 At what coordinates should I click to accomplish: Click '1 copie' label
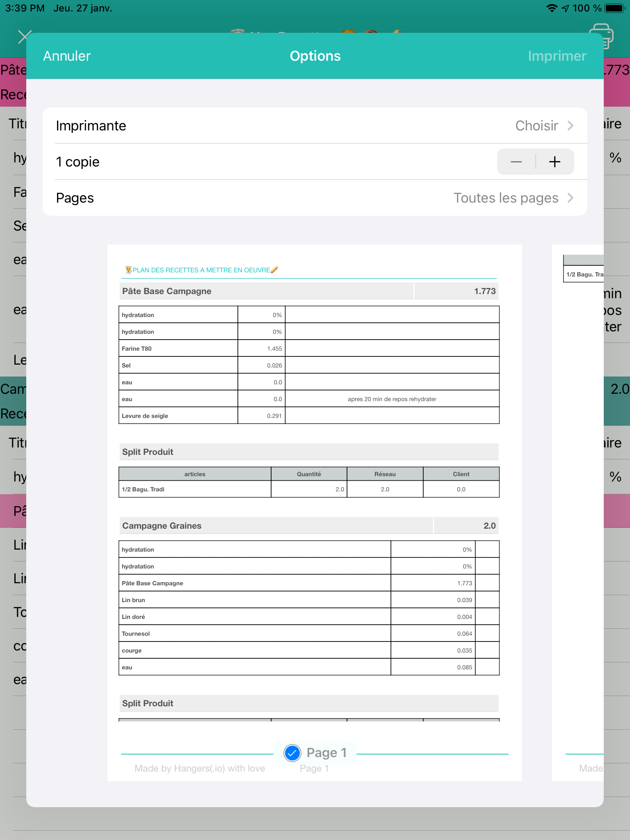[x=78, y=162]
